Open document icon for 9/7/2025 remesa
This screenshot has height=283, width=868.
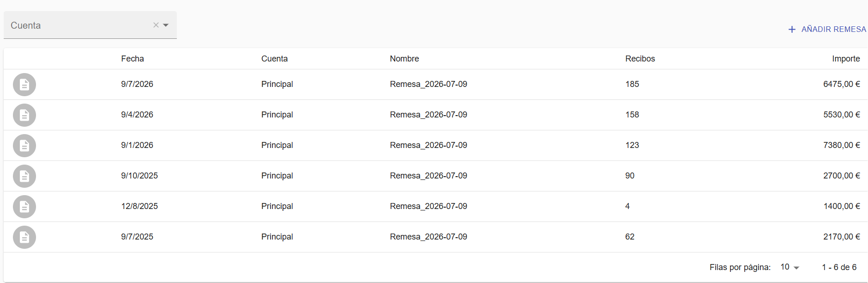tap(24, 237)
